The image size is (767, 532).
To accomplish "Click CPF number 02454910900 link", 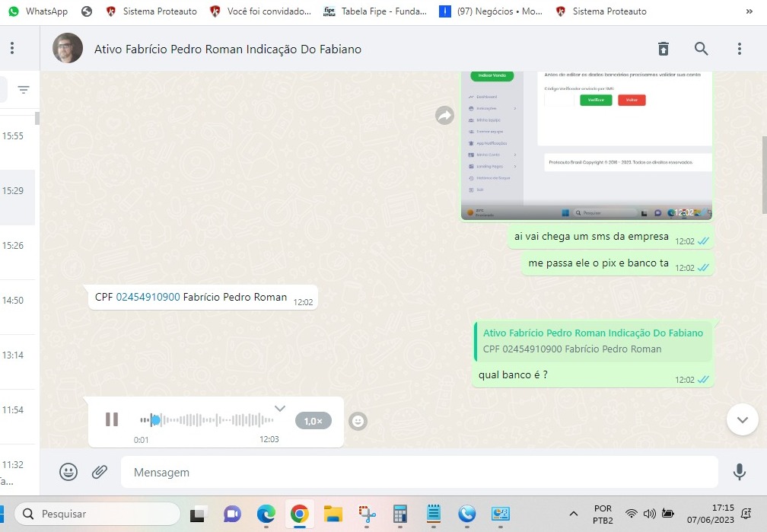I will coord(148,298).
